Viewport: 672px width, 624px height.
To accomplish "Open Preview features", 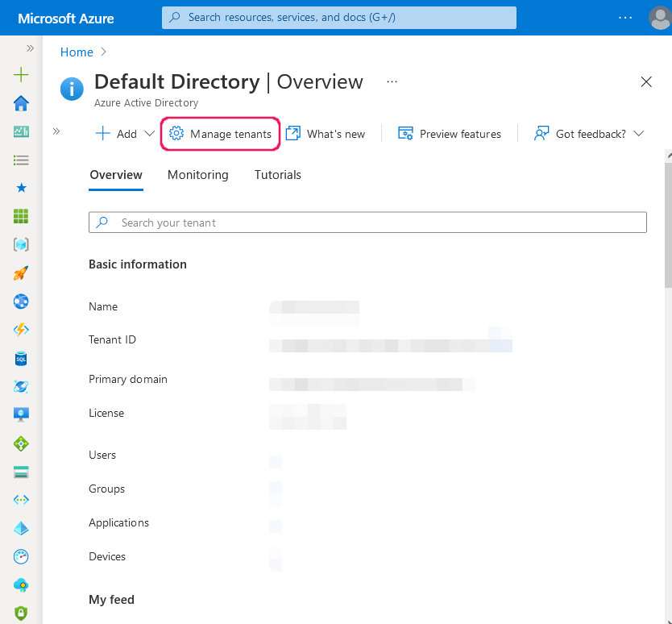I will pos(450,133).
